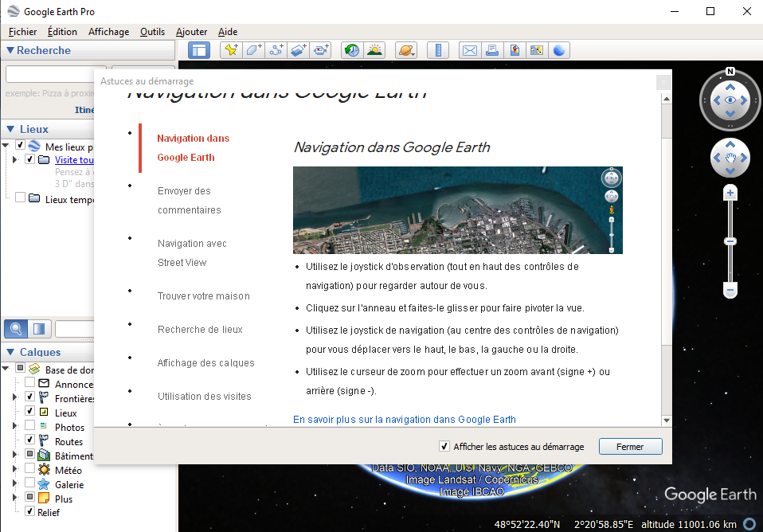Screen dimensions: 763x532
Task: Open the Fichier menu
Action: point(22,32)
